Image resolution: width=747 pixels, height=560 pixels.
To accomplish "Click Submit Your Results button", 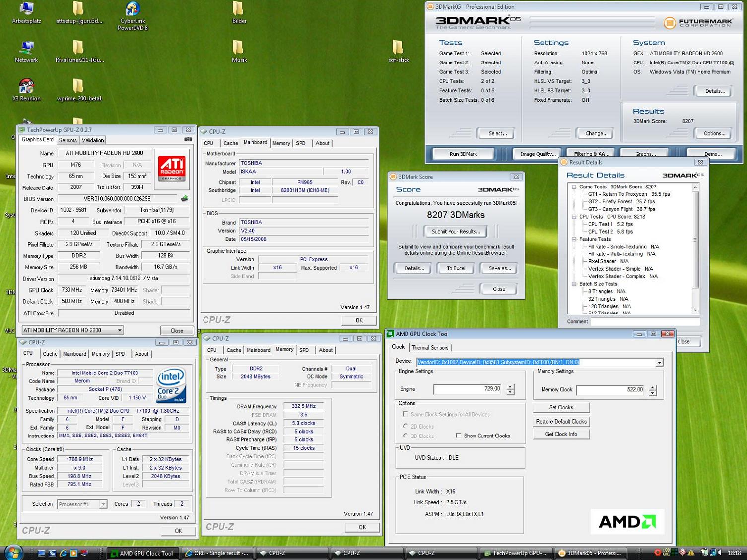I will click(x=456, y=231).
